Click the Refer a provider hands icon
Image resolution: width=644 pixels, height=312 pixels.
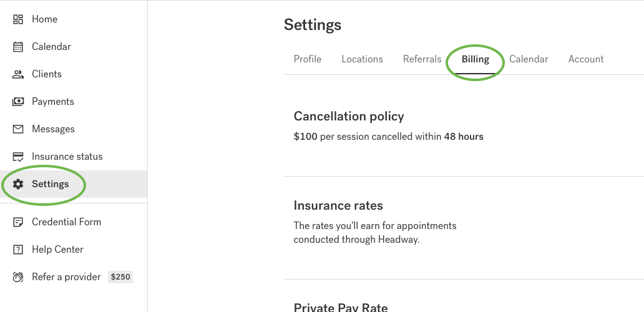[18, 277]
